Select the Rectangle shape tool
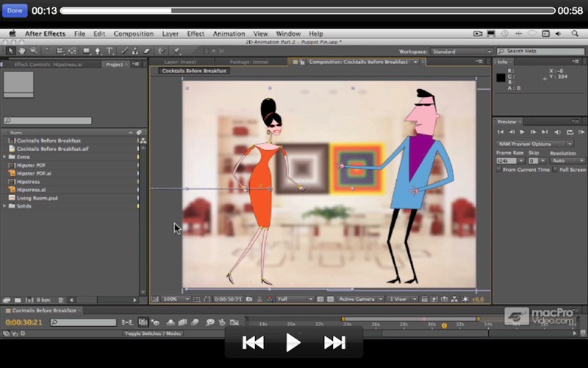Image resolution: width=588 pixels, height=368 pixels. click(87, 51)
